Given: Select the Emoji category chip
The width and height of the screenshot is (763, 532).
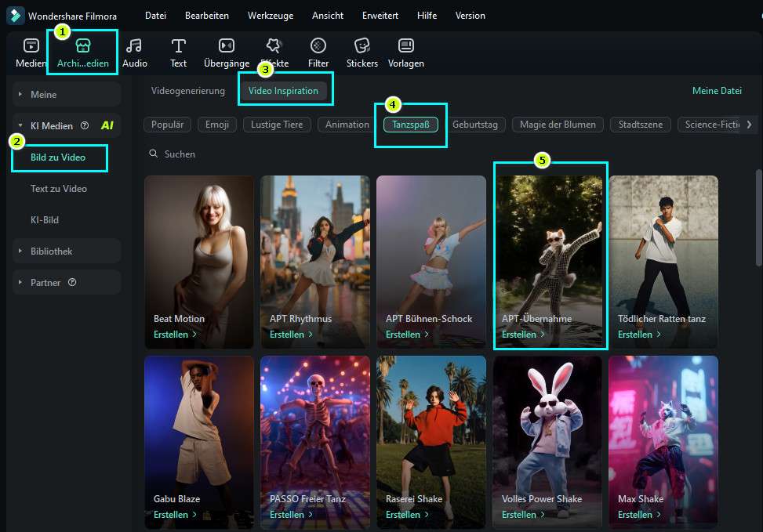Looking at the screenshot, I should tap(217, 125).
